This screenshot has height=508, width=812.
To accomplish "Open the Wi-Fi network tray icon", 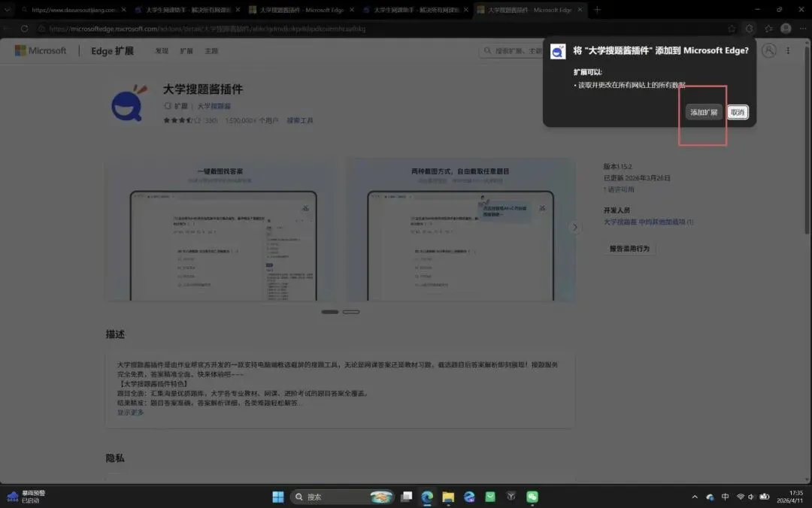I will click(x=741, y=497).
